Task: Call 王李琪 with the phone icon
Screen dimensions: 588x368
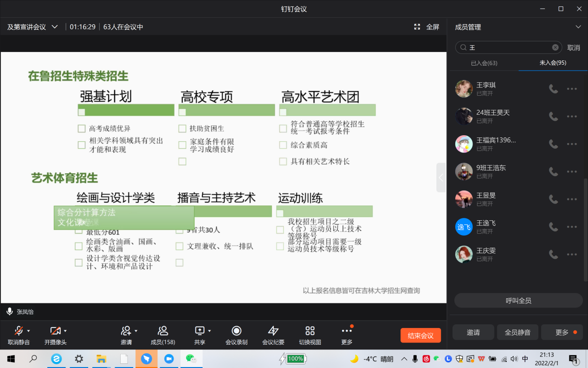Action: pos(553,89)
